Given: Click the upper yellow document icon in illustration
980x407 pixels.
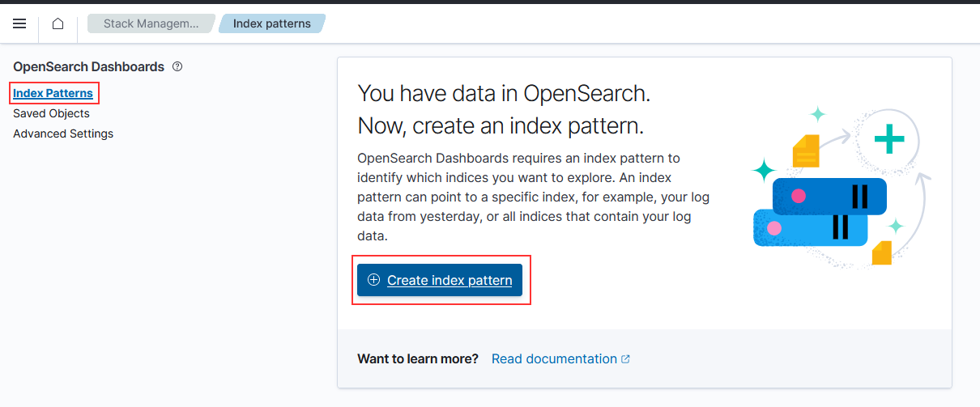Looking at the screenshot, I should tap(806, 151).
